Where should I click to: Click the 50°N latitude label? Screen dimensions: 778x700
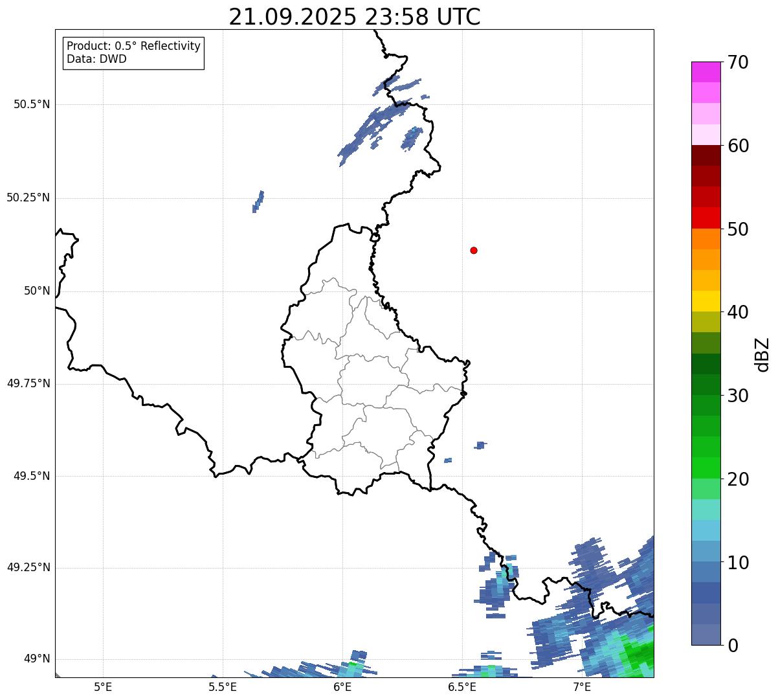37,291
